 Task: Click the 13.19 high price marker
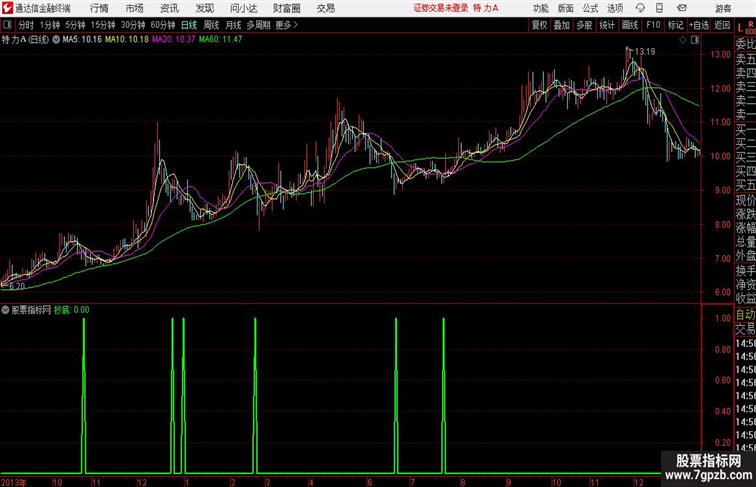[x=645, y=52]
